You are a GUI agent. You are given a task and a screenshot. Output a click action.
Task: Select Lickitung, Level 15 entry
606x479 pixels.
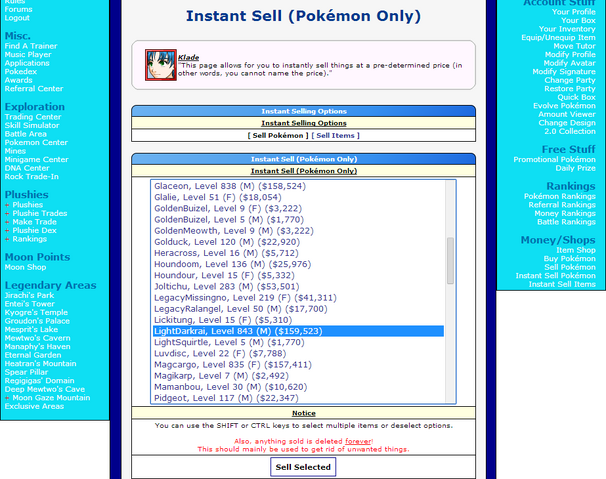click(298, 320)
